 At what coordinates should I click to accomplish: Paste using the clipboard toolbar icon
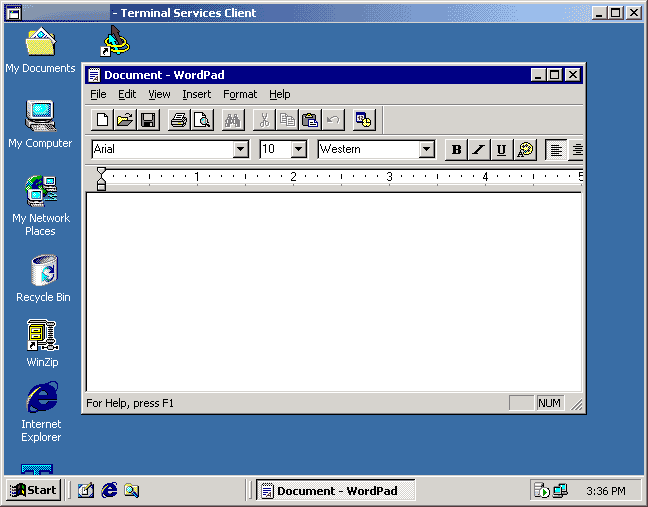(310, 120)
